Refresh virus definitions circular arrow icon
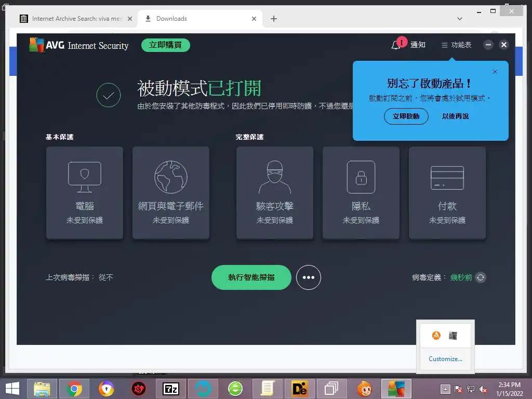 coord(481,277)
